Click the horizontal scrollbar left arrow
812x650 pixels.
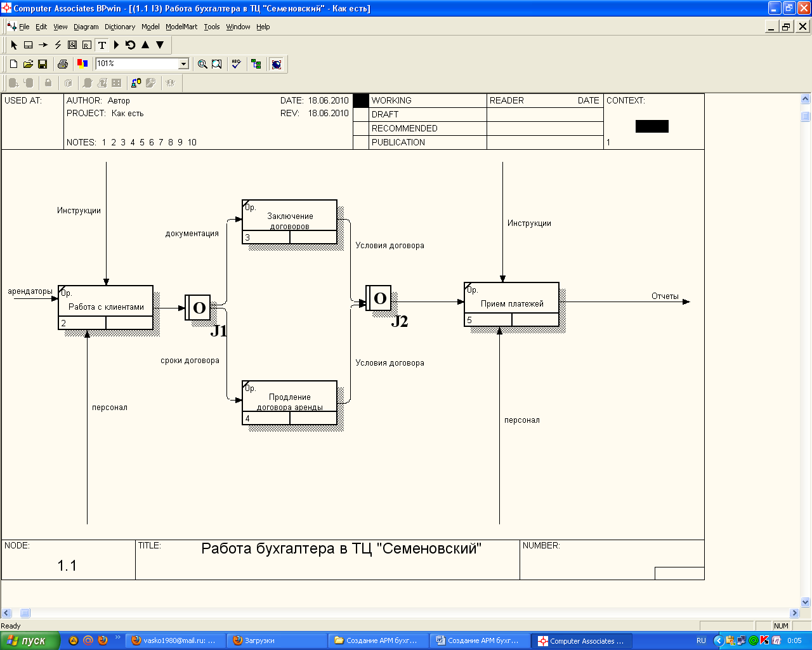6,613
